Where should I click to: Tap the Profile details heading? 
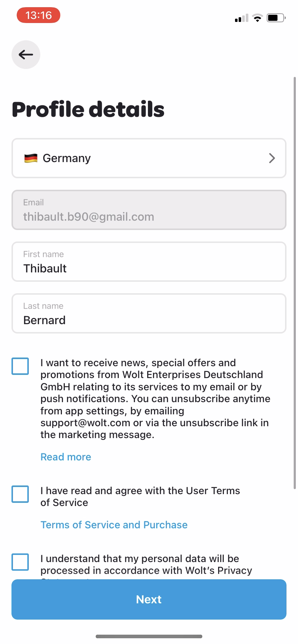(x=88, y=110)
